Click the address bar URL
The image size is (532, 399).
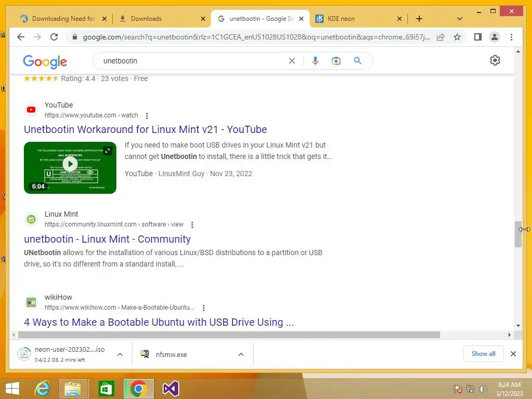click(256, 37)
